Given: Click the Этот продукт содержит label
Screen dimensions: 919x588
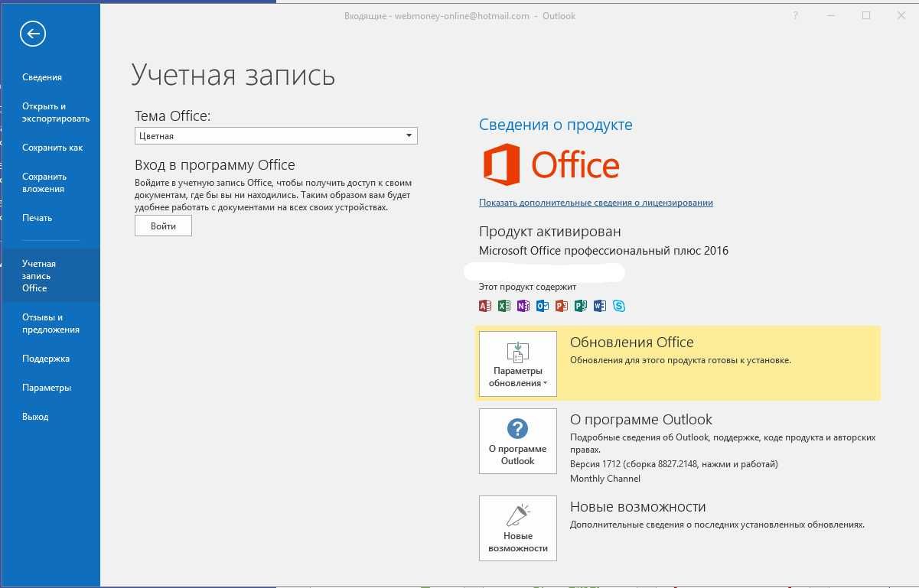Looking at the screenshot, I should [527, 287].
